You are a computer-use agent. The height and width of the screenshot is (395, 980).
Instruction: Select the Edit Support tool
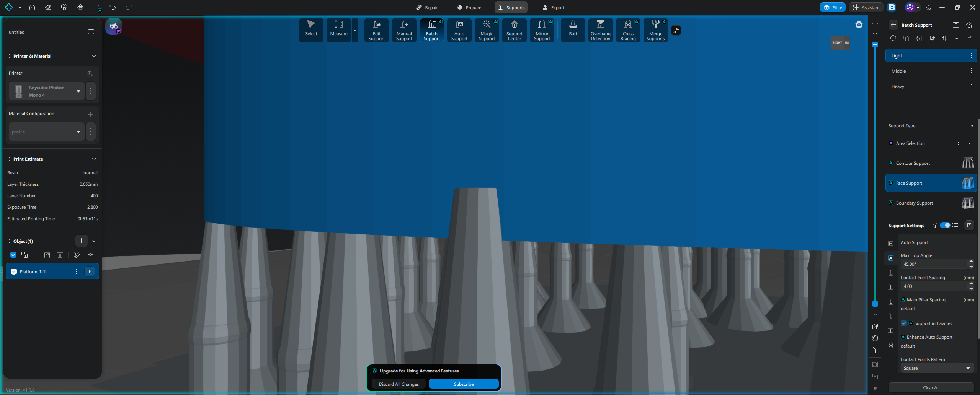pos(377,30)
